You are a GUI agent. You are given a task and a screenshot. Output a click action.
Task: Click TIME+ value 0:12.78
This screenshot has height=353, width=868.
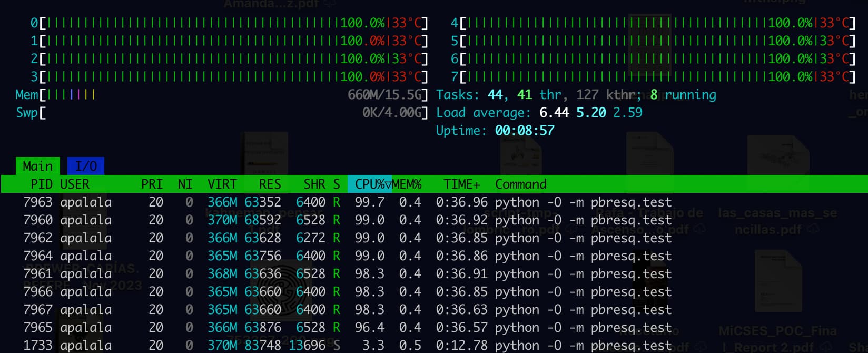click(462, 345)
